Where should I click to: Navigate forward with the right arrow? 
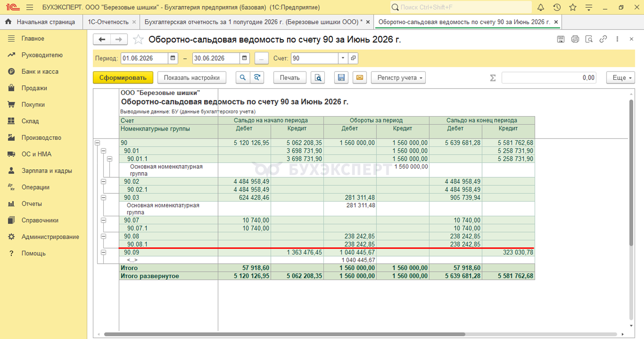(x=119, y=39)
